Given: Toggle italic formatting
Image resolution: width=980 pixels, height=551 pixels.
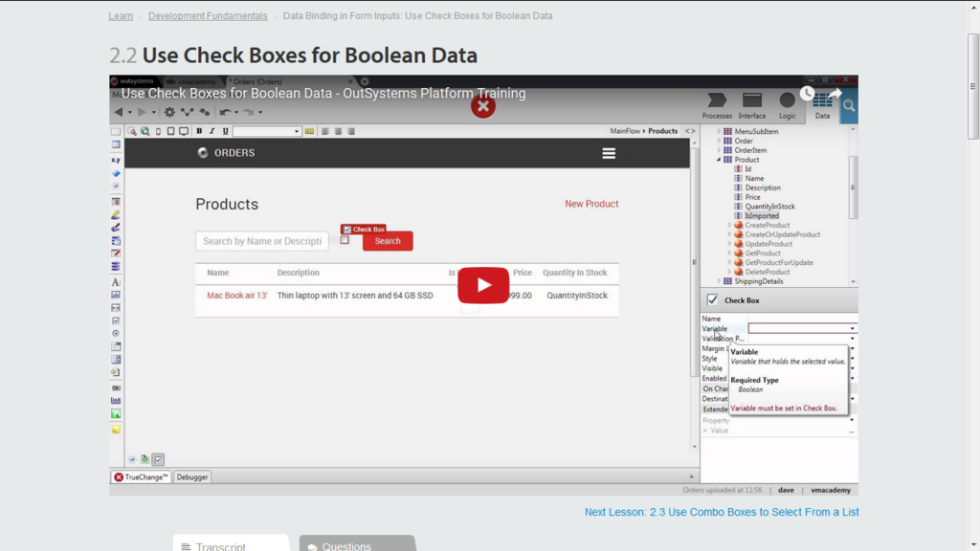Looking at the screenshot, I should (212, 131).
